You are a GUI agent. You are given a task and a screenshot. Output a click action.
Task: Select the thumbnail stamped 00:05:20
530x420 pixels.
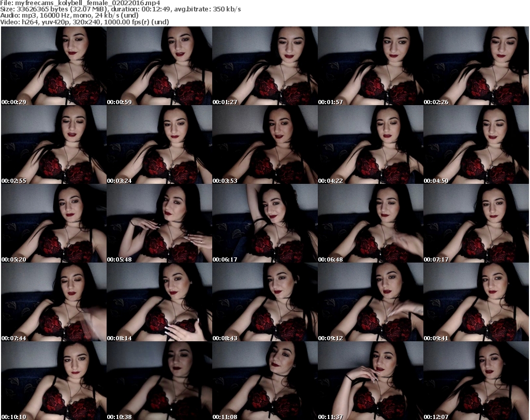click(54, 224)
